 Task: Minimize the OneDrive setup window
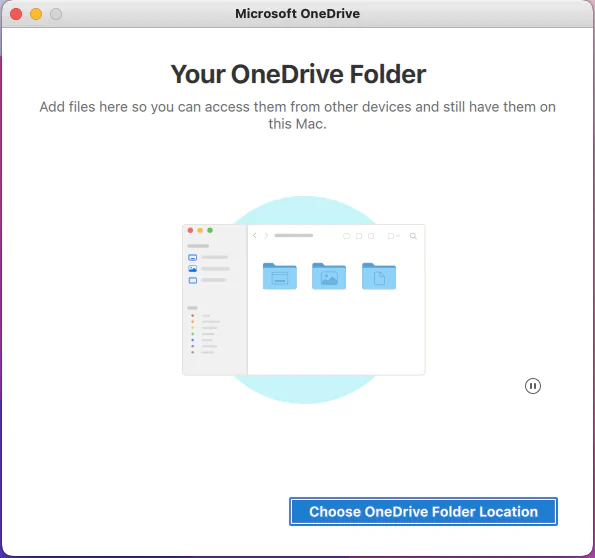point(36,14)
